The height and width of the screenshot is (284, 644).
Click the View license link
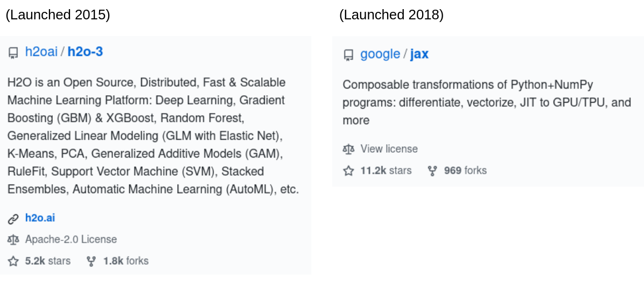389,148
